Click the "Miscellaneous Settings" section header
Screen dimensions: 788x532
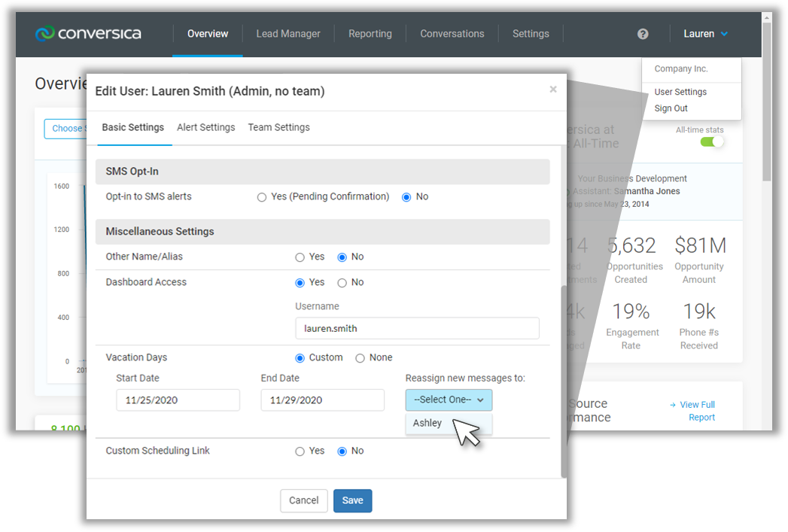pos(323,232)
